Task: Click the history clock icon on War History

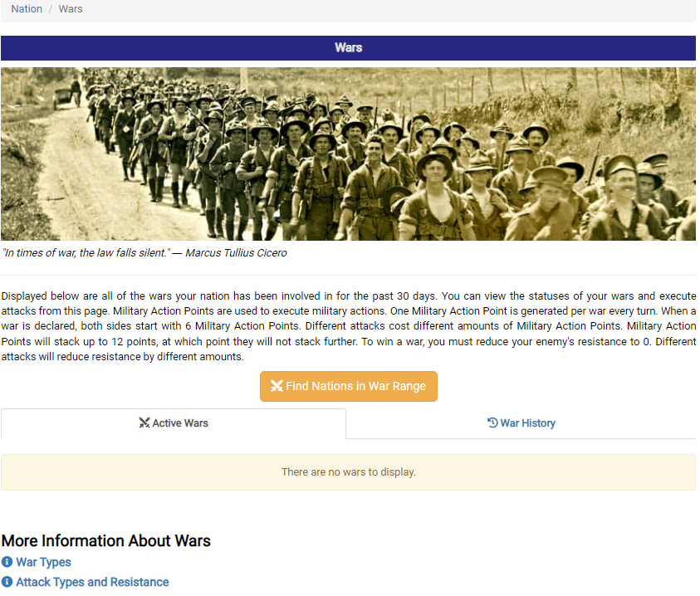Action: [492, 423]
